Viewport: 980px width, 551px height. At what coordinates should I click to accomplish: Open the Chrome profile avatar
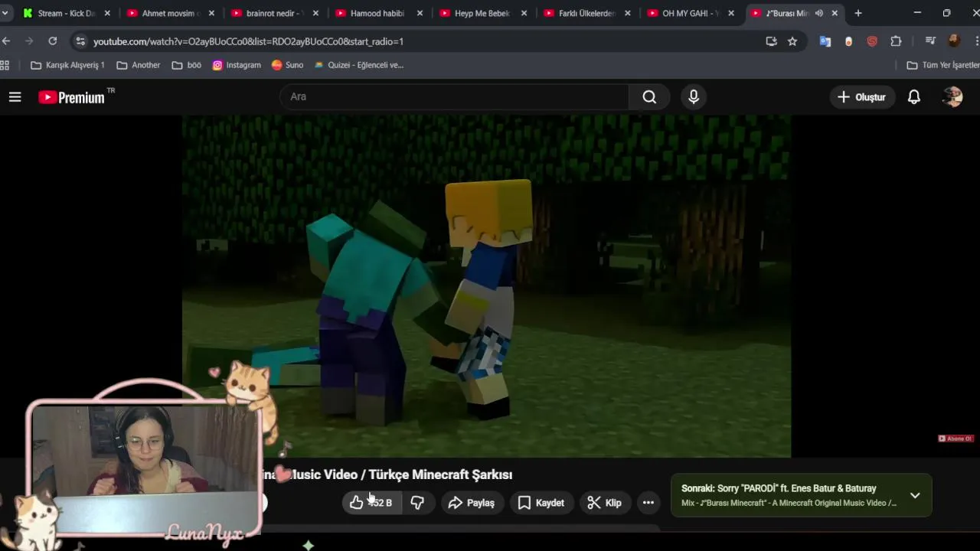click(954, 41)
